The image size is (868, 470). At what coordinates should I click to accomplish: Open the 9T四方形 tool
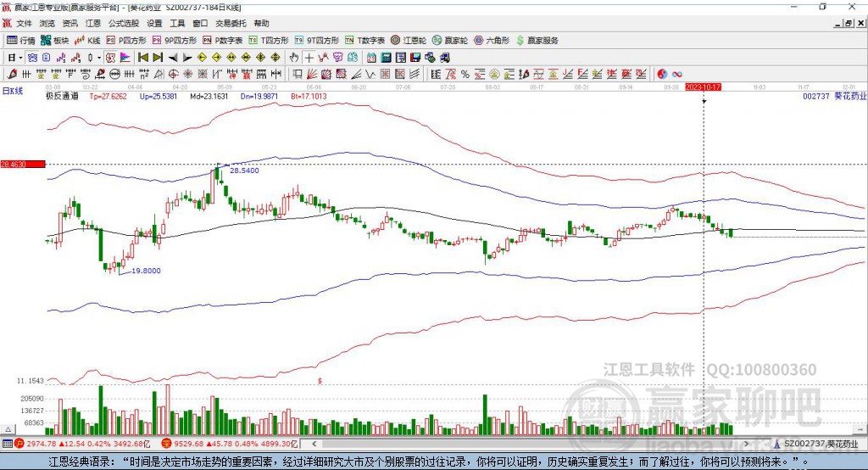tap(317, 41)
